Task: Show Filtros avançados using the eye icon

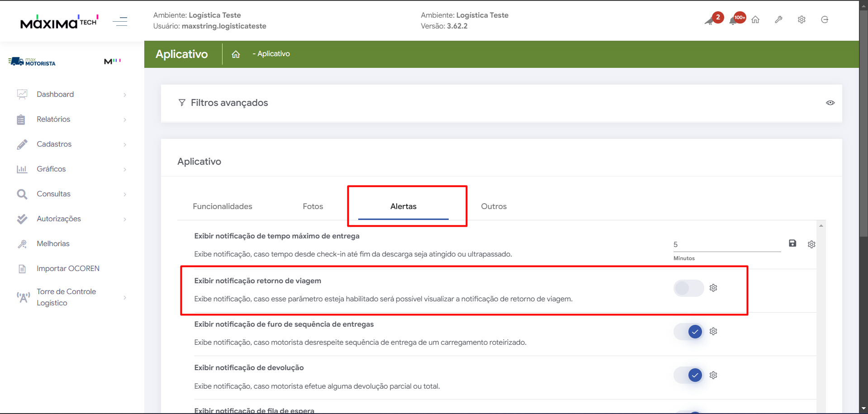Action: pos(830,103)
